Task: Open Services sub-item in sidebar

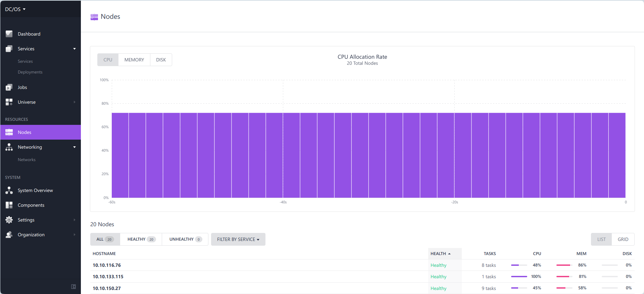Action: point(25,61)
